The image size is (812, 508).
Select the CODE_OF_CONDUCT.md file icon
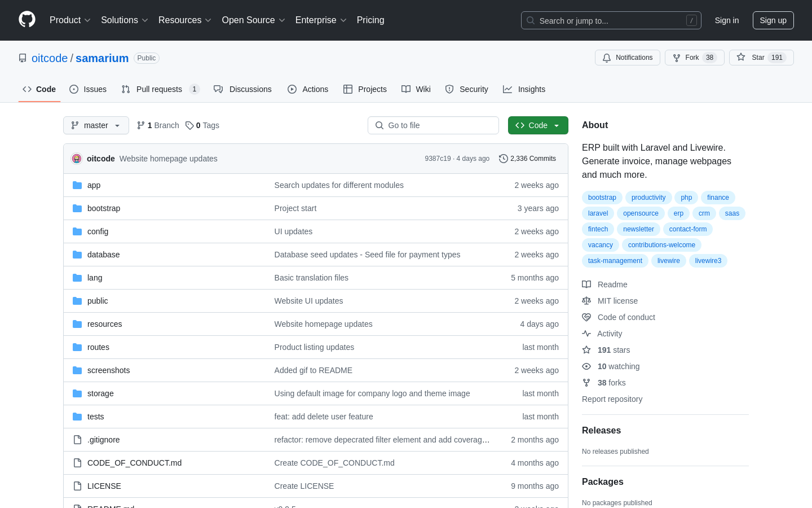coord(77,463)
